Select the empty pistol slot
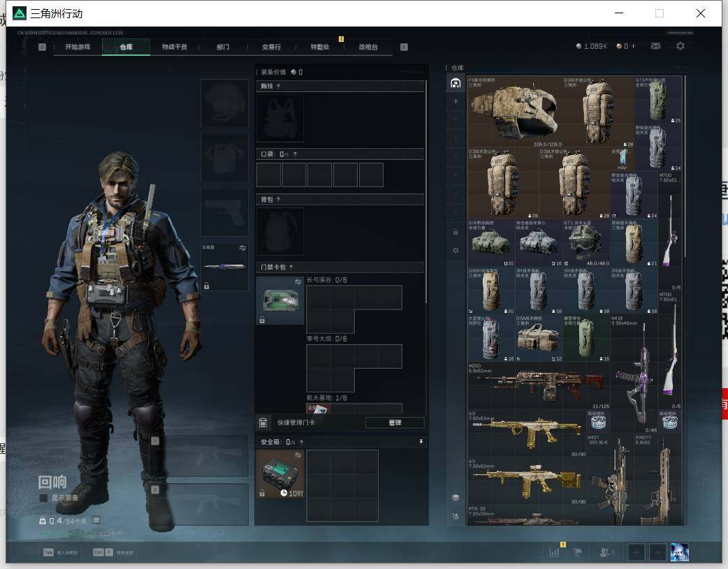The height and width of the screenshot is (569, 728). point(224,212)
